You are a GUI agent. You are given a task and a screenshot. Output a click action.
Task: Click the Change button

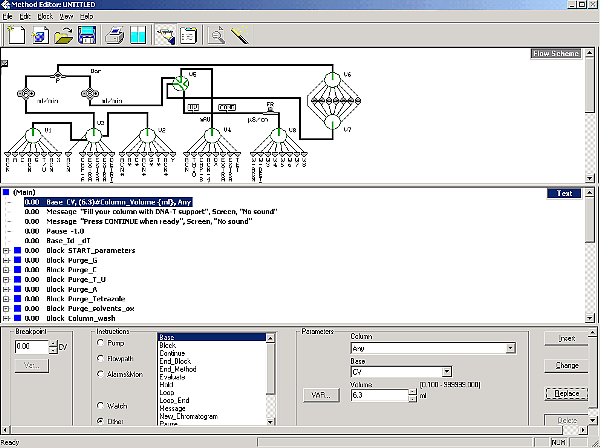(x=566, y=365)
